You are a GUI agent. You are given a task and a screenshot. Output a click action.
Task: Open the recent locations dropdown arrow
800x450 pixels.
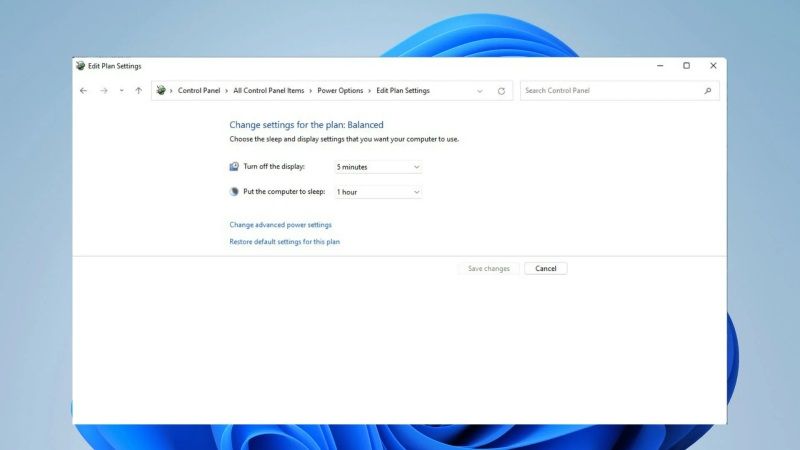pyautogui.click(x=121, y=91)
